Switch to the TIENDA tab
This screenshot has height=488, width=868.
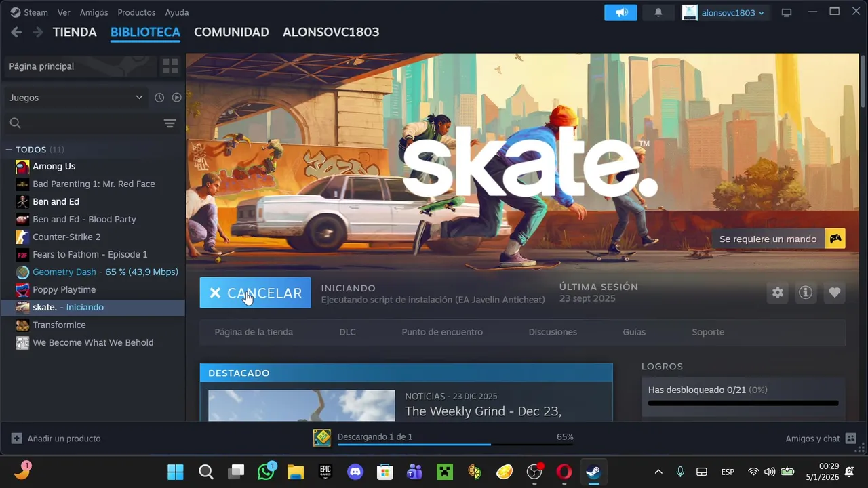(x=75, y=32)
